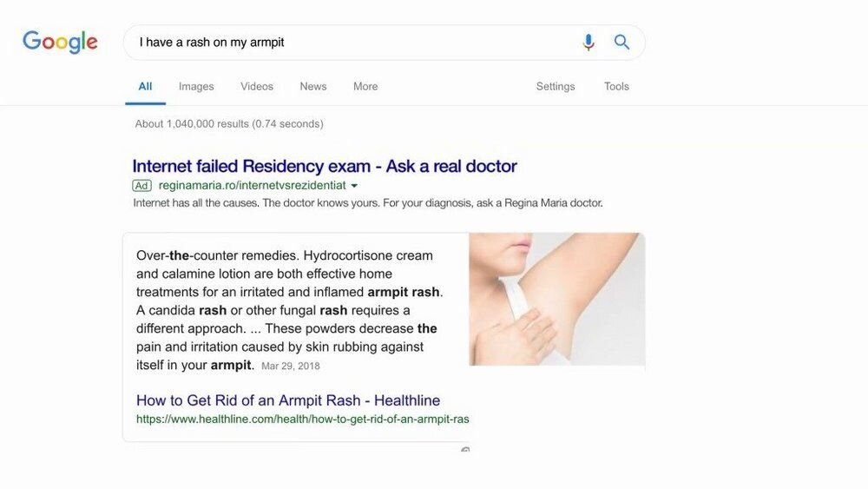Go to the News tab
Image resolution: width=868 pixels, height=489 pixels.
(x=313, y=86)
